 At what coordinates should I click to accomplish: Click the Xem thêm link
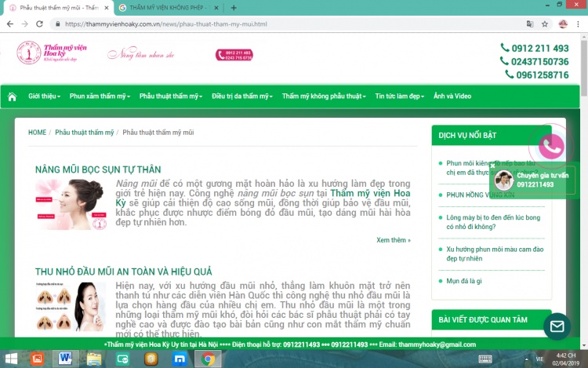click(393, 240)
